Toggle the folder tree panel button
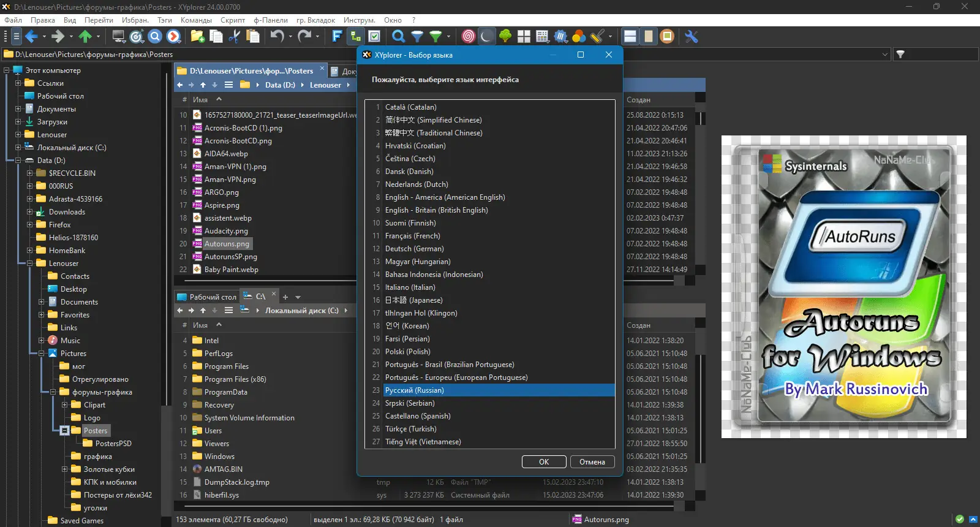980x527 pixels. 355,37
